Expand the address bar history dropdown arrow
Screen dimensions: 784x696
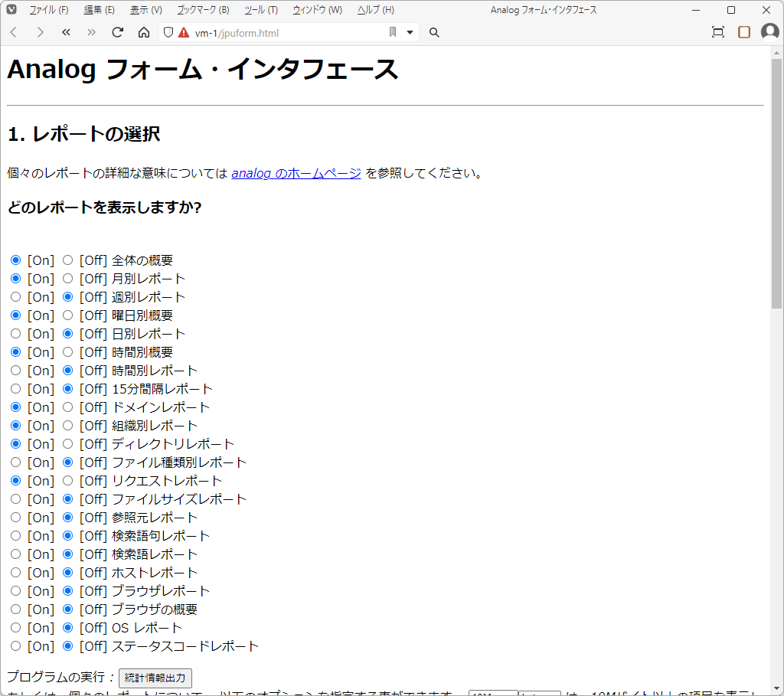coord(410,32)
